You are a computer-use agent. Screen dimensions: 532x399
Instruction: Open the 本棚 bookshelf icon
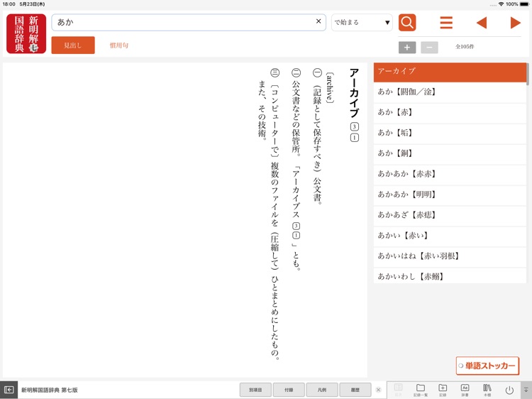point(487,390)
